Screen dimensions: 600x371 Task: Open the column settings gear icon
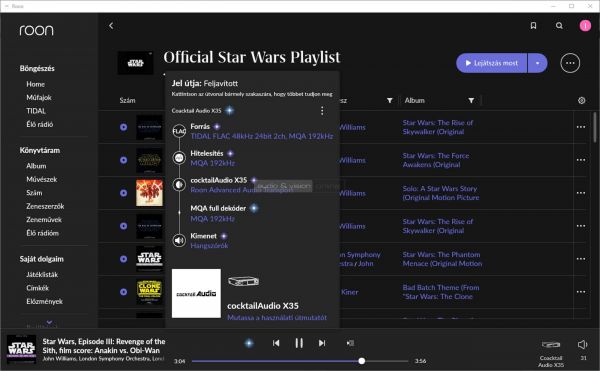tap(581, 100)
